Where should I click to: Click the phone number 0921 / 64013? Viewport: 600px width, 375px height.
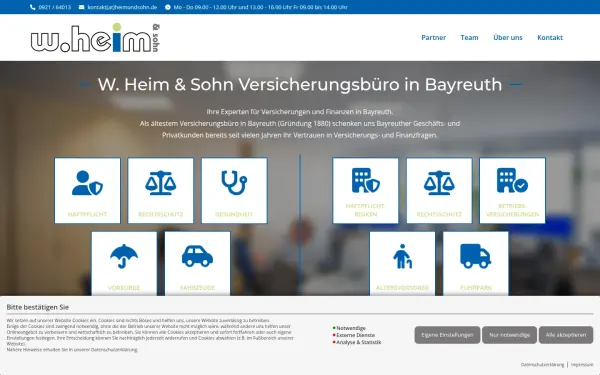click(x=55, y=7)
